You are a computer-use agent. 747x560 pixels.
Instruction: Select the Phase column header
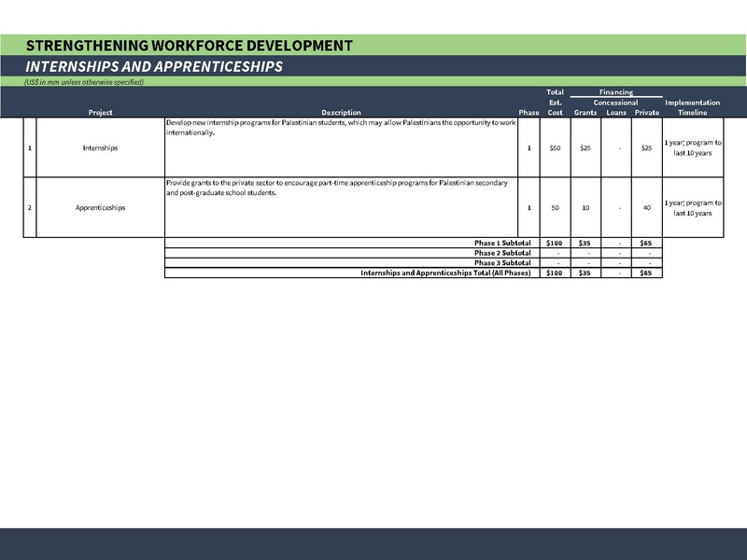[x=529, y=113]
